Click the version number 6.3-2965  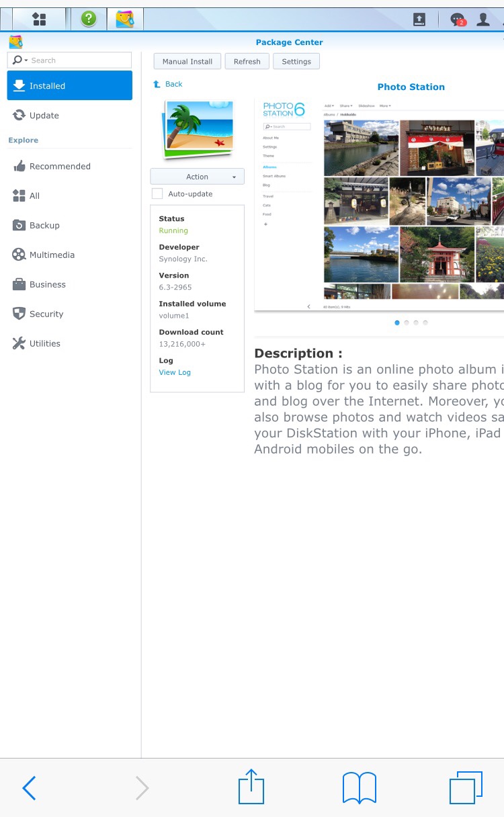coord(175,288)
